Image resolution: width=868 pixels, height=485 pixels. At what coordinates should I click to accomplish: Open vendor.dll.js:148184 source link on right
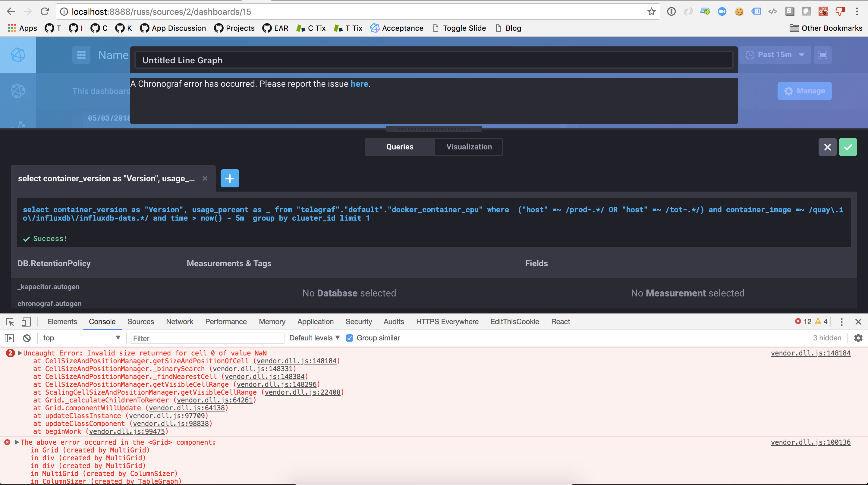pos(810,353)
